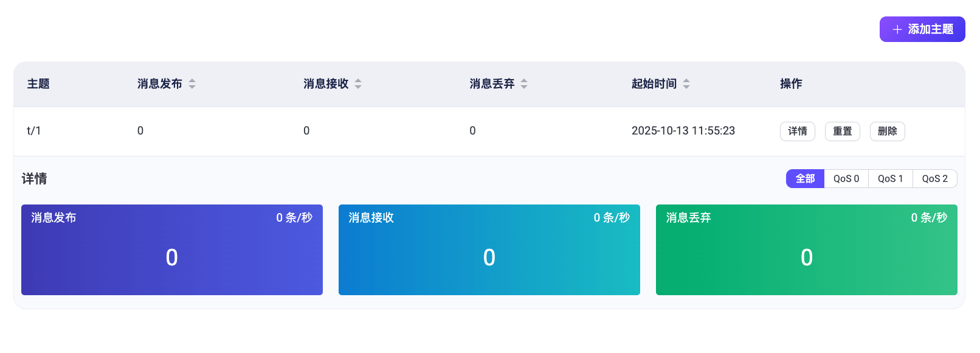Select the topic name t/1 in the table

pyautogui.click(x=33, y=130)
